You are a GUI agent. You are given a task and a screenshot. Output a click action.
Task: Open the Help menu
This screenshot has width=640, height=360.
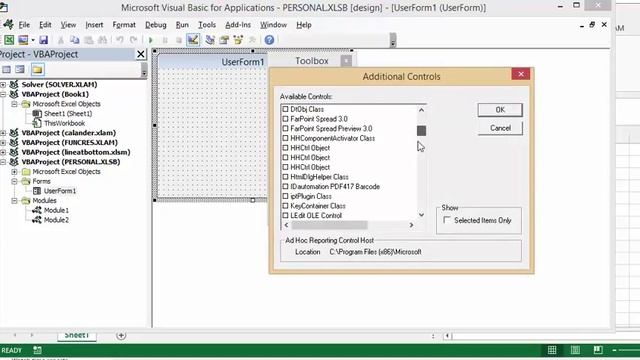[x=304, y=25]
